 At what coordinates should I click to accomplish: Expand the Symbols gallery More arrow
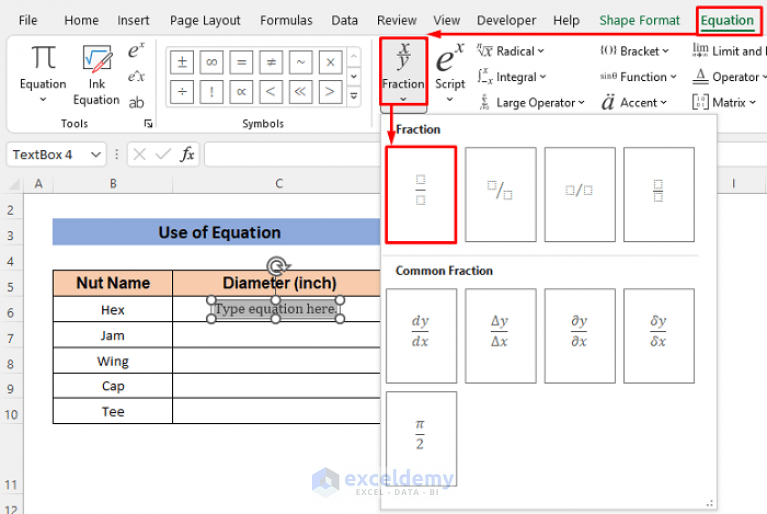(x=354, y=96)
